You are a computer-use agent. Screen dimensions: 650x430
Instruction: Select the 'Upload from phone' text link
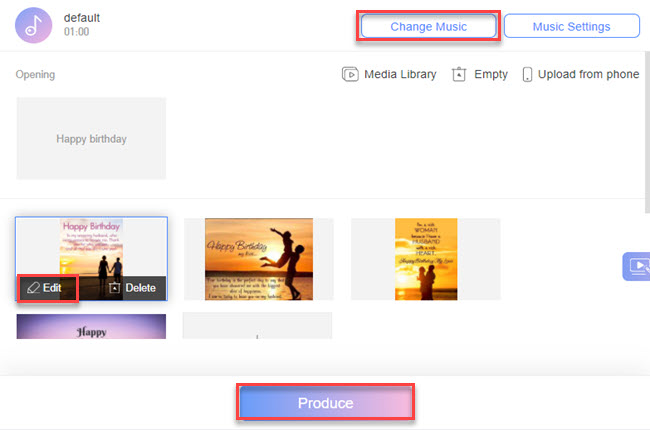(x=588, y=75)
